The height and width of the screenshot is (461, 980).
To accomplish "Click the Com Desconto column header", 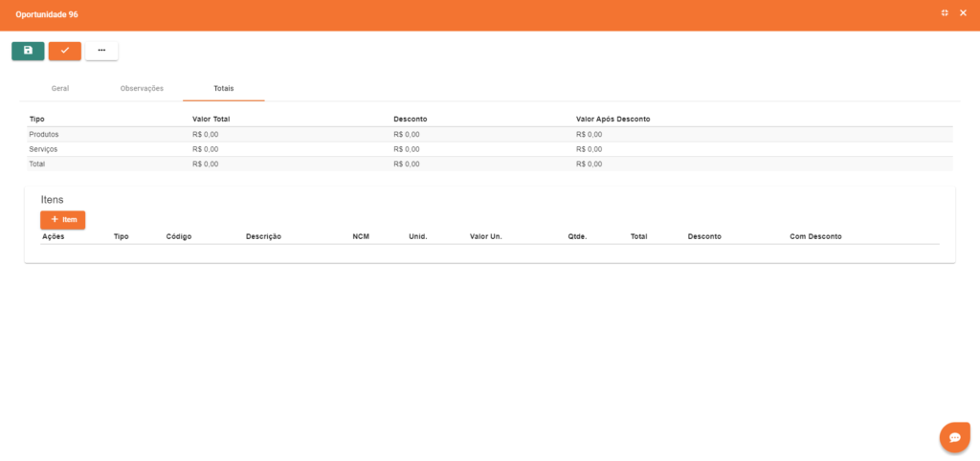I will [815, 236].
